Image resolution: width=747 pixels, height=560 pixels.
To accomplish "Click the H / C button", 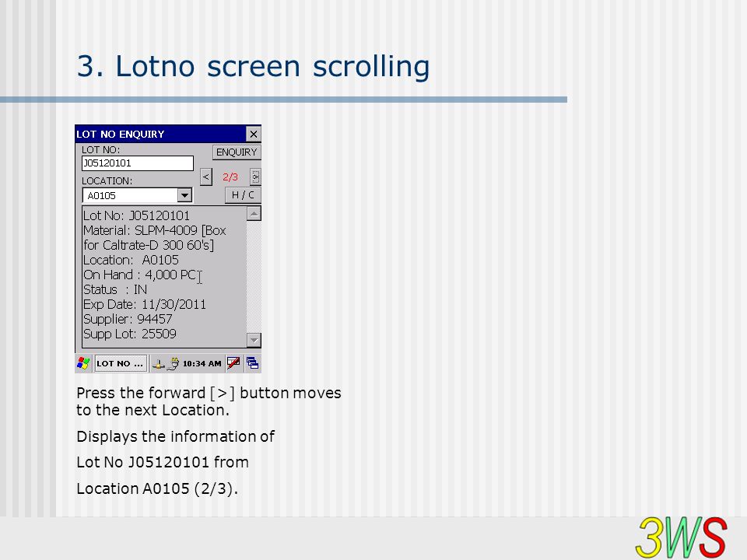I will tap(243, 194).
